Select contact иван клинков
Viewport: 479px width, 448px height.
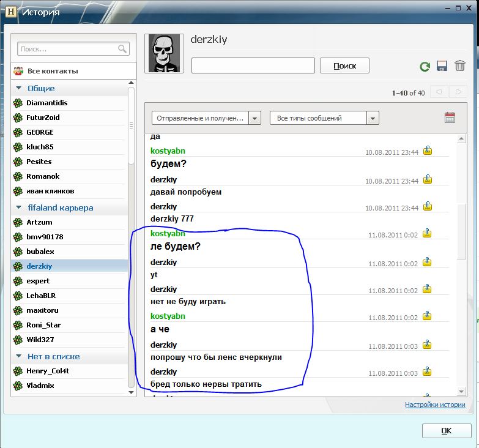(69, 192)
